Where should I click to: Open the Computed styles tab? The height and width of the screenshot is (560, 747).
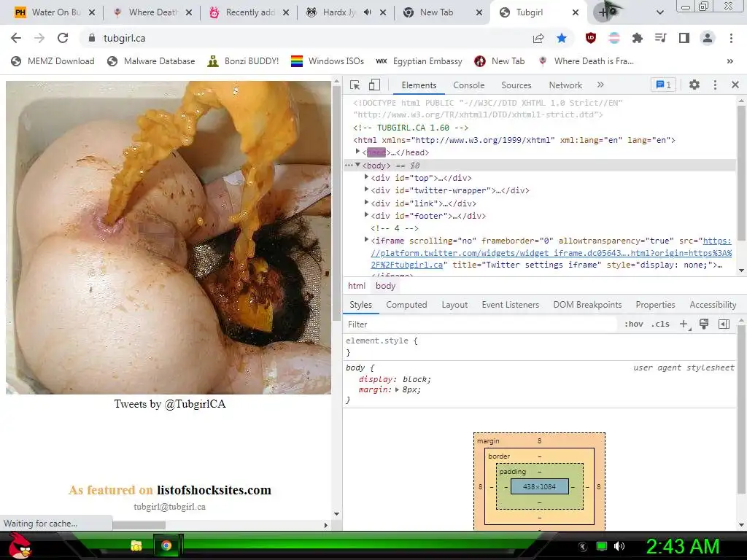(x=406, y=305)
